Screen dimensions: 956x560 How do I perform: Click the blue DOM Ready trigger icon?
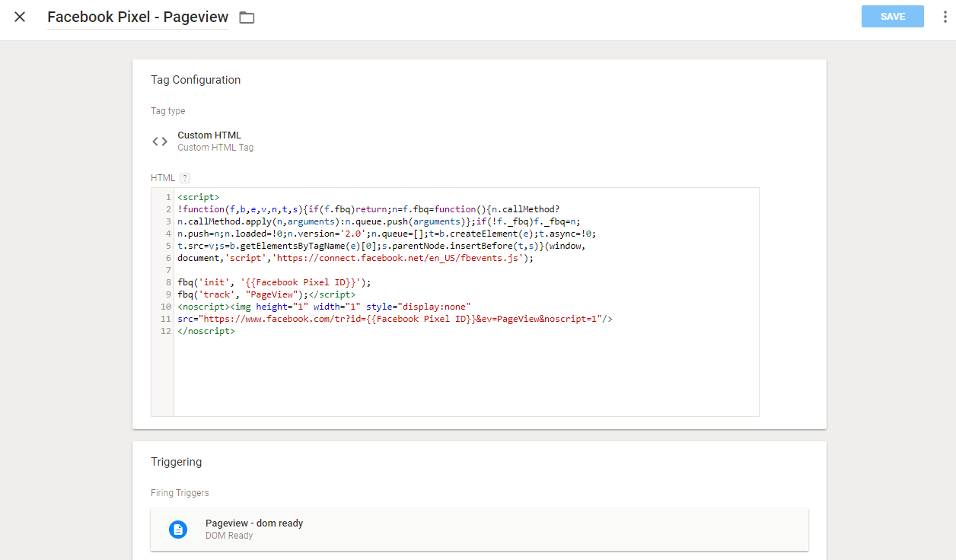177,529
